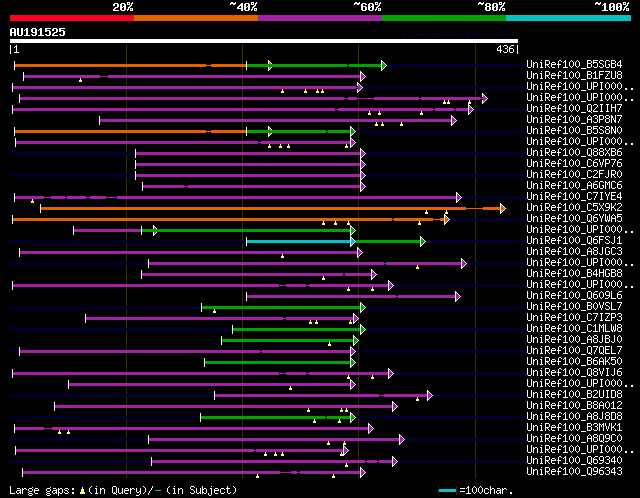
Task: Click the orange segment of B5SGB4 alignment
Action: [130, 65]
